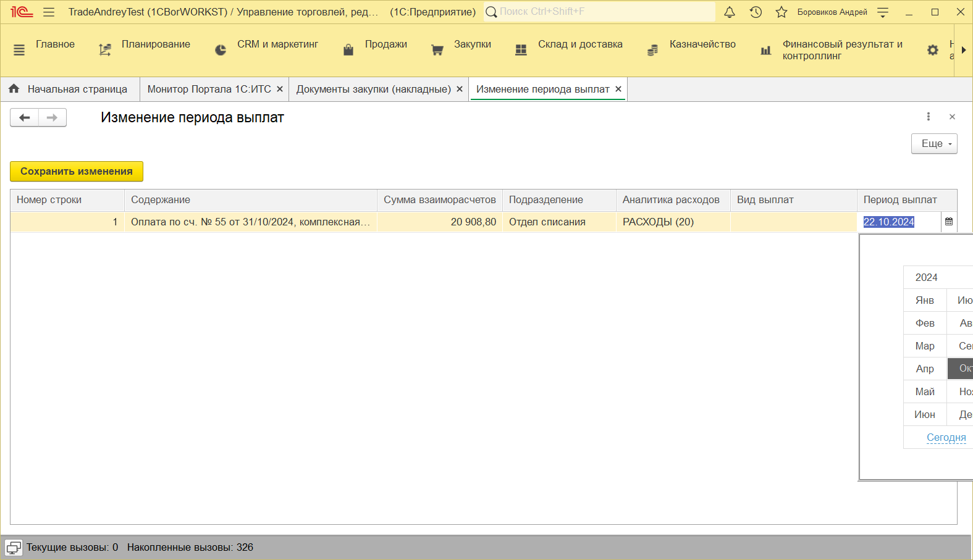
Task: Open the calendar picker in Период выплат
Action: click(x=949, y=222)
